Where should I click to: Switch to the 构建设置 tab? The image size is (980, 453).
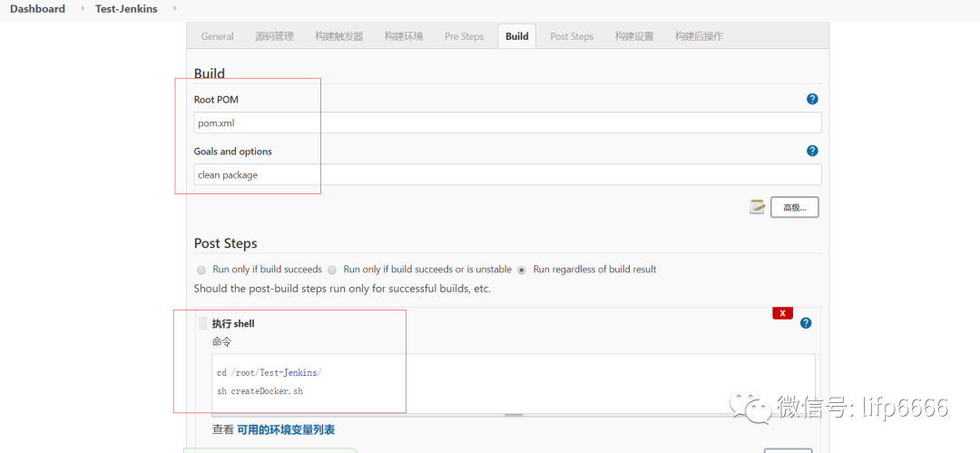(634, 36)
